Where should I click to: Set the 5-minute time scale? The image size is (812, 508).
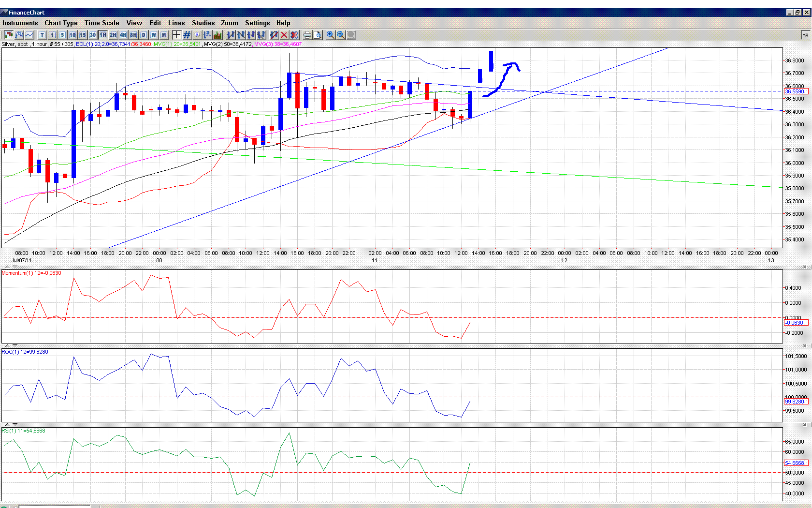(x=62, y=35)
